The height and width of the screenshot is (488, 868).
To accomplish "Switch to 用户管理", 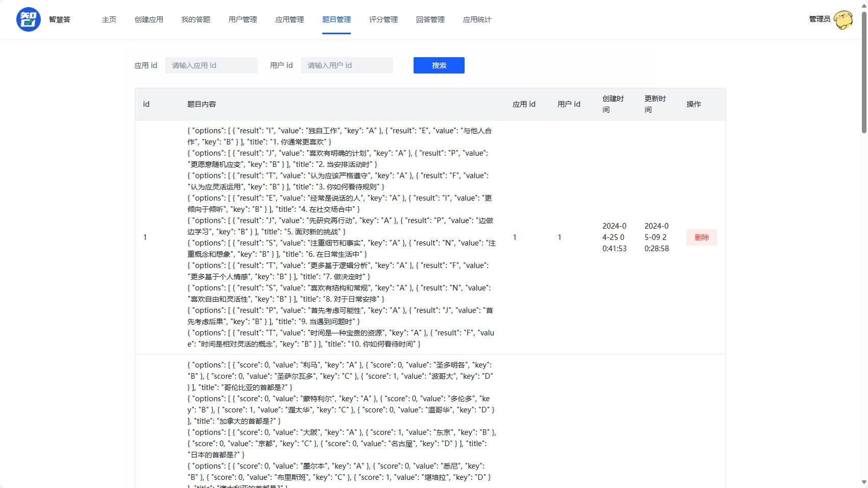I will point(242,19).
